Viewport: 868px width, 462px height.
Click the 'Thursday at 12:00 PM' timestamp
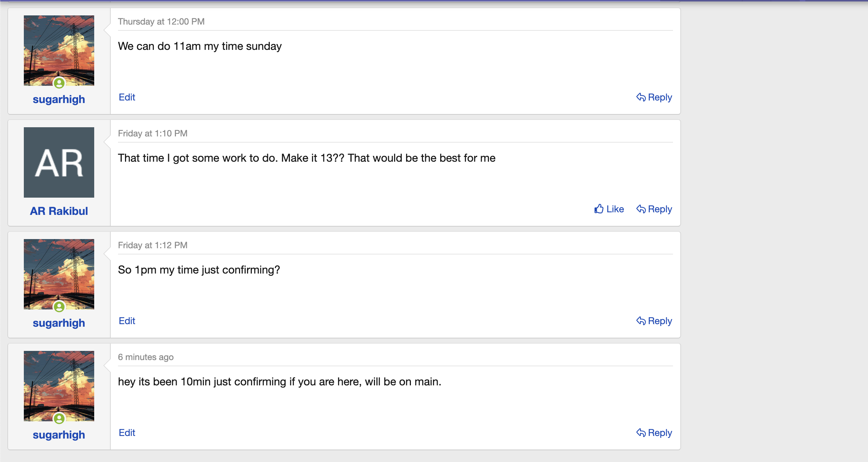pyautogui.click(x=161, y=22)
